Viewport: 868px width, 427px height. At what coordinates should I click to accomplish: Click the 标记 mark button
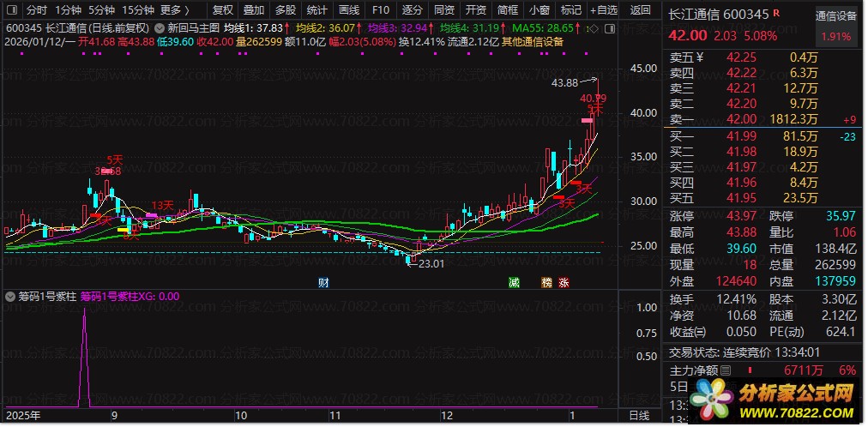pos(570,10)
